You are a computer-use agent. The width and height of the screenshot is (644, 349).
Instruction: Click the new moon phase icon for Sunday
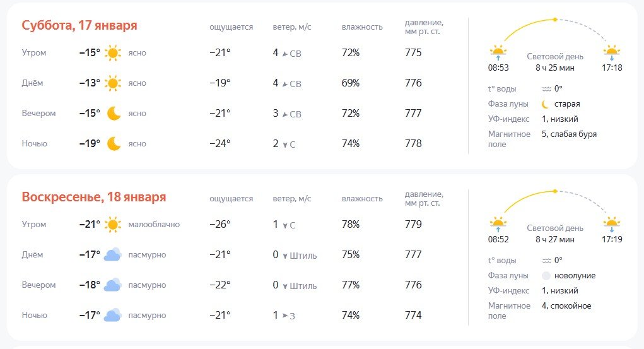coord(546,276)
